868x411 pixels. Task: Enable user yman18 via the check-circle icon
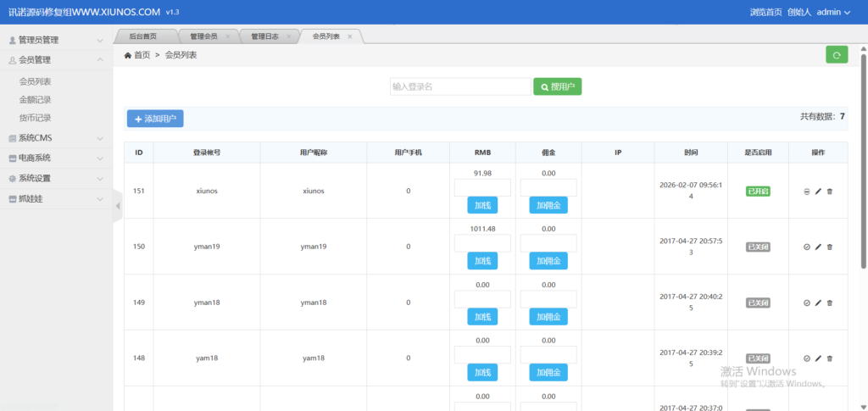pos(806,303)
